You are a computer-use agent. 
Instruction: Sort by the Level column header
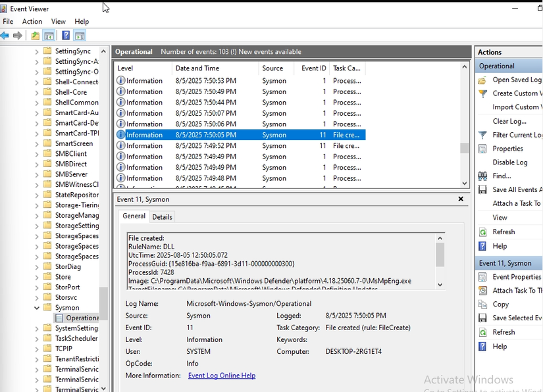click(143, 68)
